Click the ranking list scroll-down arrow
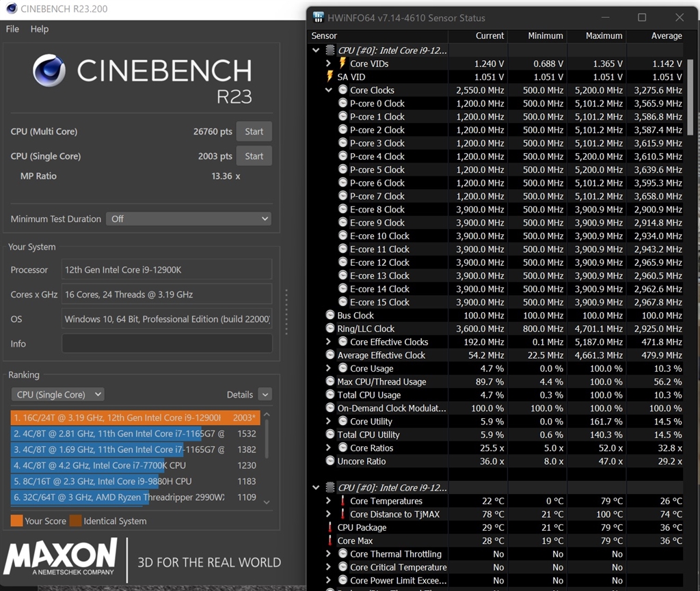This screenshot has width=700, height=591. click(x=267, y=502)
